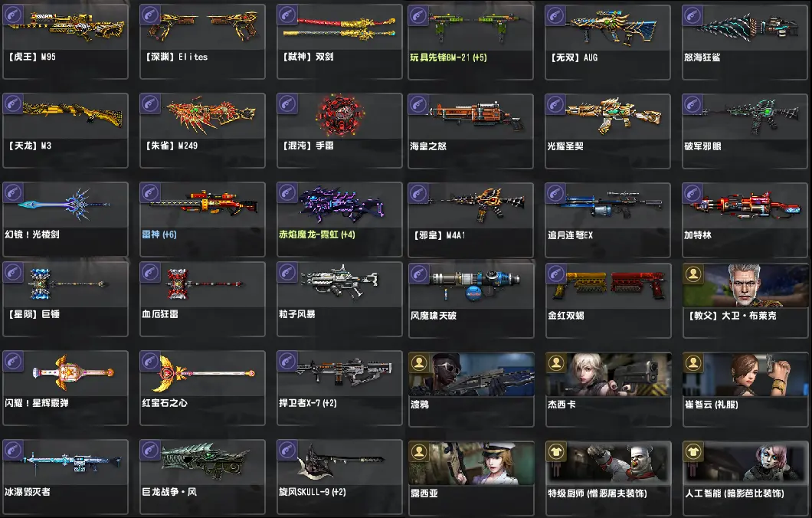Select the 特级厨师 (憎恶屠夫装饰) costume item
Image resolution: width=812 pixels, height=518 pixels.
[x=608, y=478]
